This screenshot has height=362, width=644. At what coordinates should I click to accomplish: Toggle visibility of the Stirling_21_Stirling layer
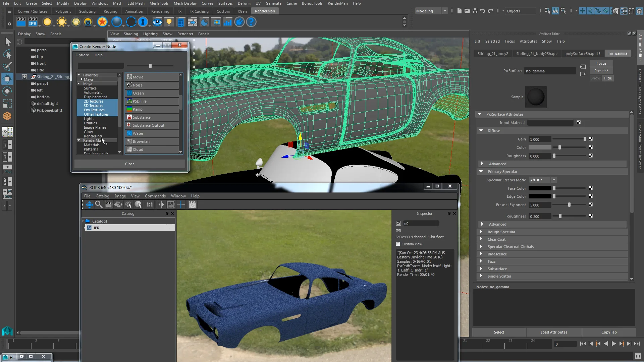pyautogui.click(x=24, y=76)
